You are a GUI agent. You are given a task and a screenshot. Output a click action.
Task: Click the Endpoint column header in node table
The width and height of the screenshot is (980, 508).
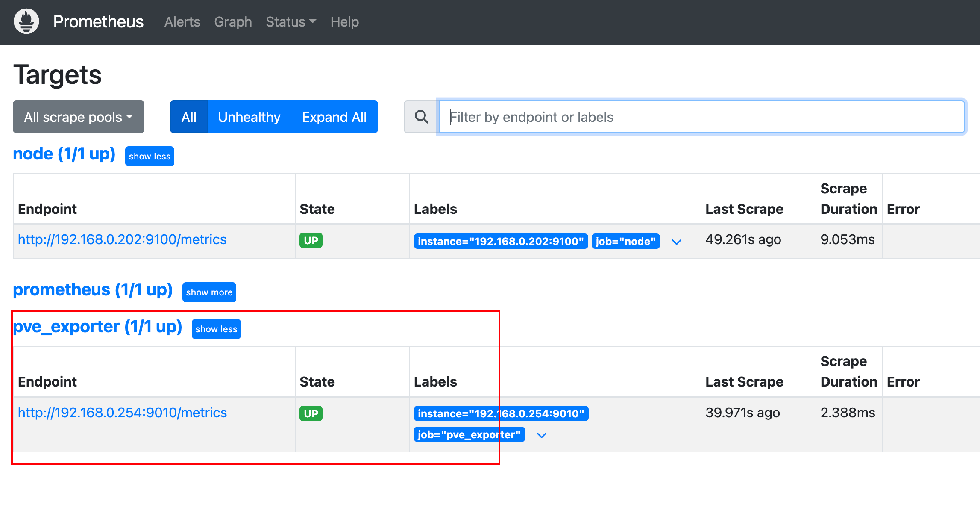coord(47,209)
